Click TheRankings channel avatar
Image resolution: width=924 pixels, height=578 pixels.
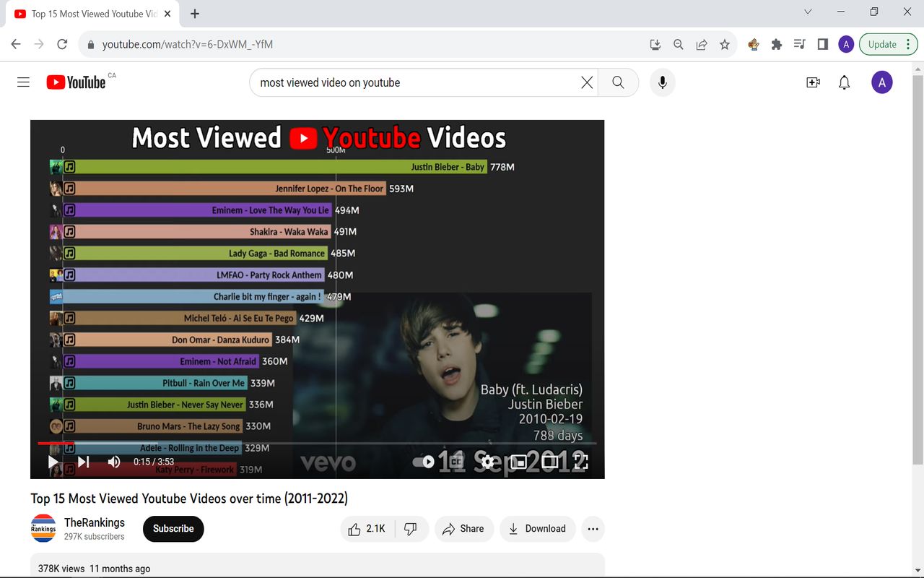point(43,528)
